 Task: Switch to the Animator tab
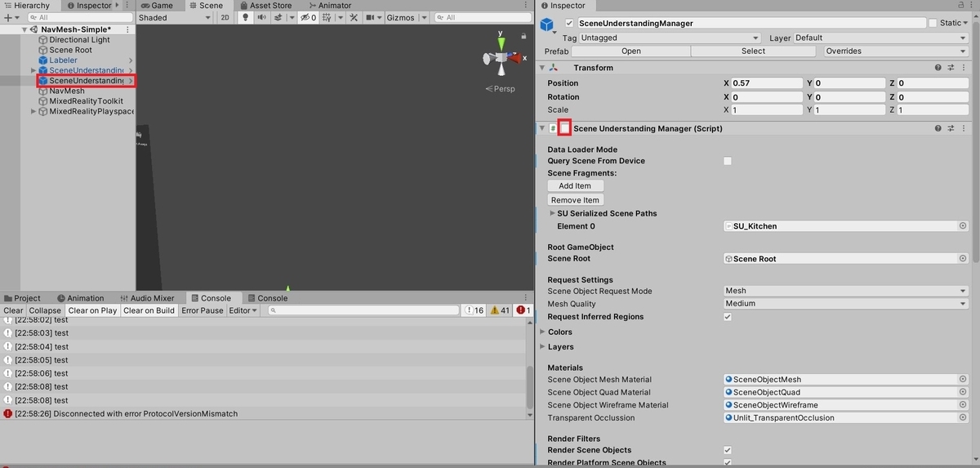[329, 6]
